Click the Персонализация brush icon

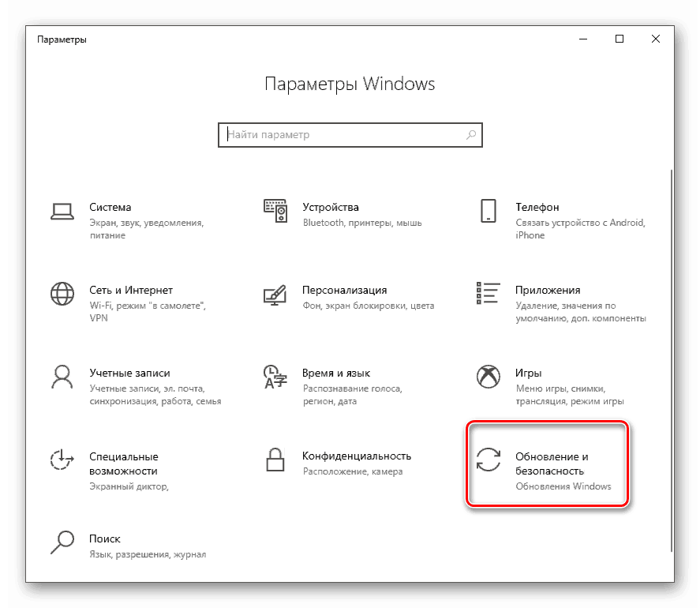pos(275,295)
